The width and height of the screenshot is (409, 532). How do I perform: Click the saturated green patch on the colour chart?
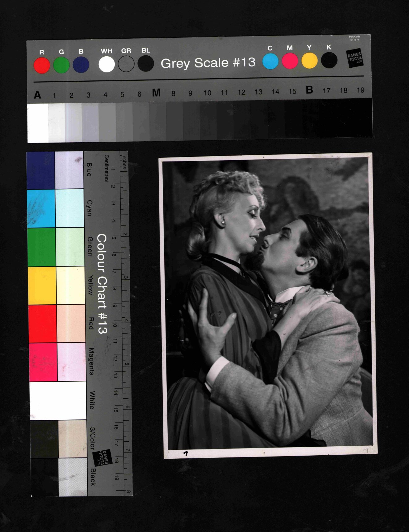pos(41,247)
